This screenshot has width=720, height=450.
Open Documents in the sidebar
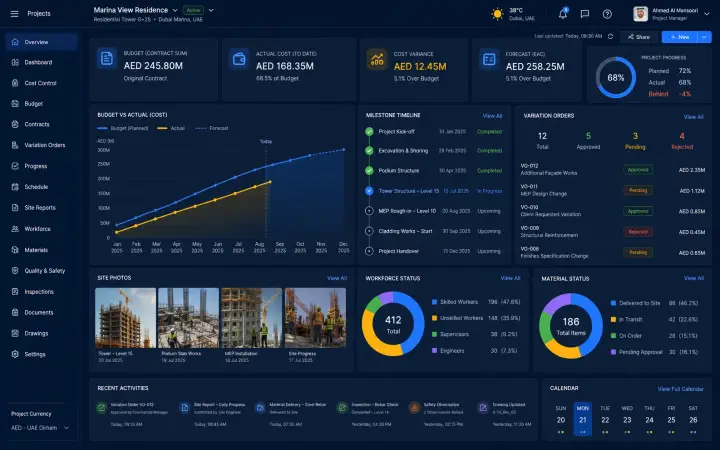[41, 313]
